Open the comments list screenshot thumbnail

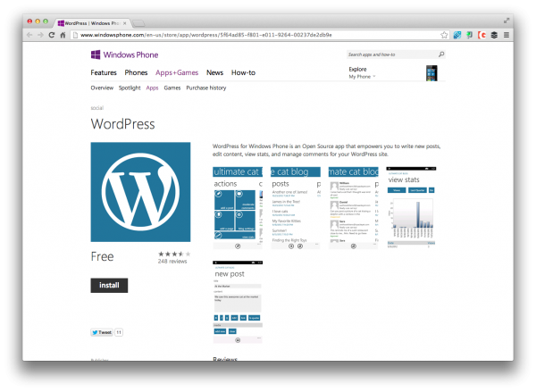[x=354, y=208]
